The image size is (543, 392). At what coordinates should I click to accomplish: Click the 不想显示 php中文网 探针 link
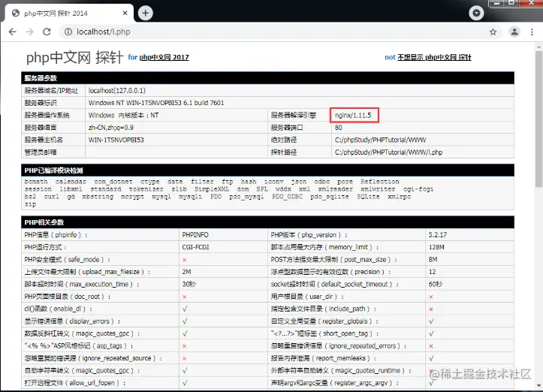pos(434,57)
